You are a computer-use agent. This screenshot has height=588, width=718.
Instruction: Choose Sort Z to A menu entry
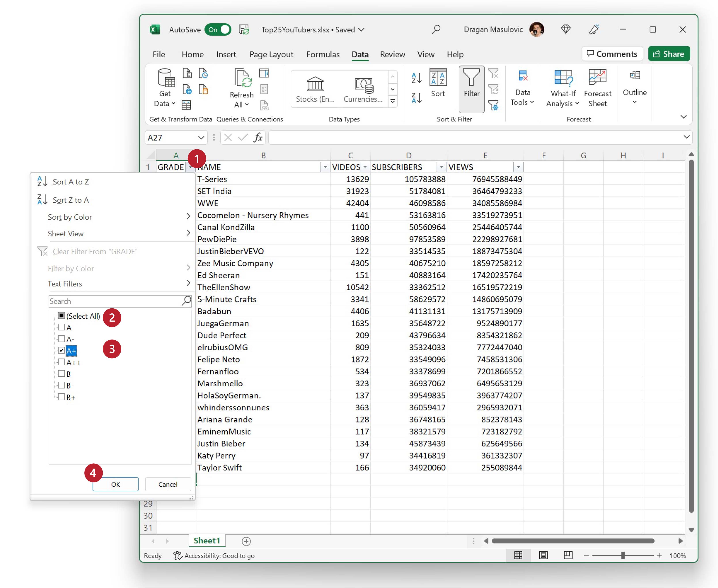click(70, 200)
